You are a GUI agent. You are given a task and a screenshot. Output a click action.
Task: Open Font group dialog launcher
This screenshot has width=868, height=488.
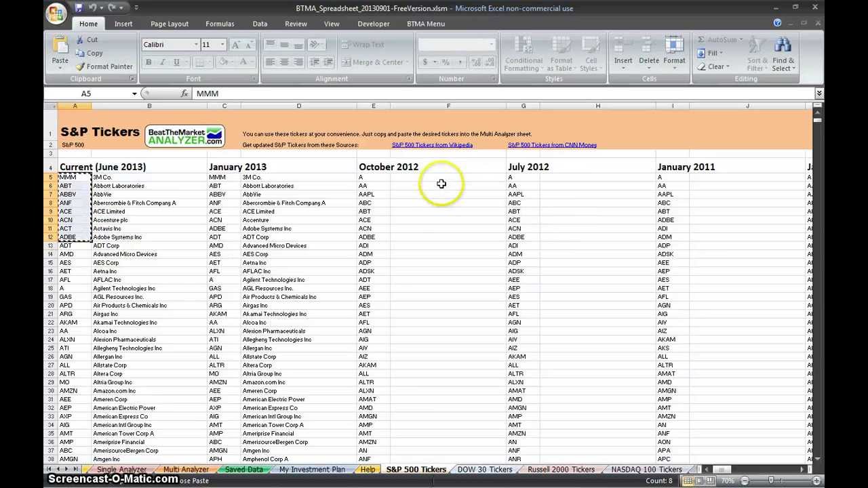pyautogui.click(x=254, y=79)
